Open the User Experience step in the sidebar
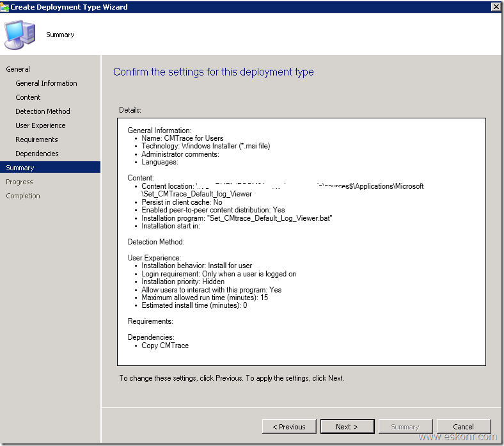Screen dimensions: 504x446 click(x=40, y=125)
